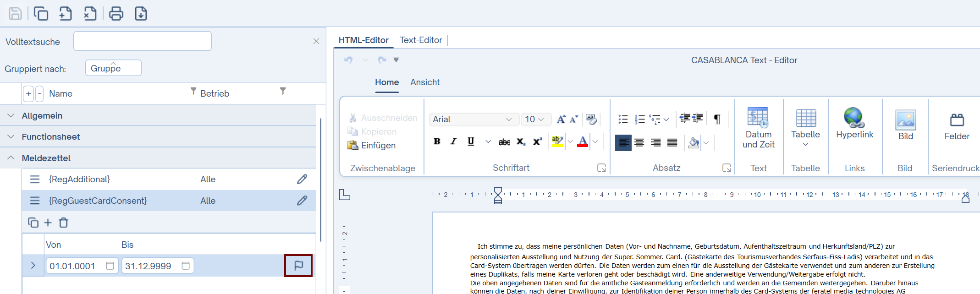Screen dimensions: 980x294
Task: Click the flag language icon in date row
Action: click(298, 266)
